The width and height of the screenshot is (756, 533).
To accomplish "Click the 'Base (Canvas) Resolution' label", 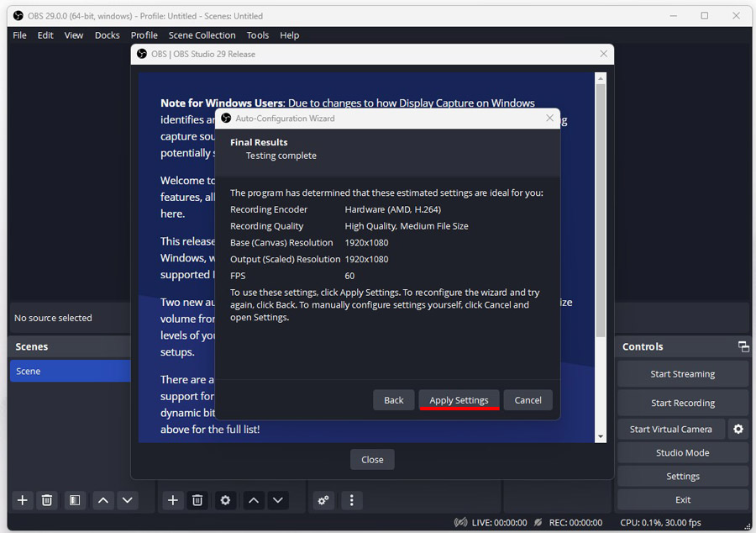I will click(281, 243).
